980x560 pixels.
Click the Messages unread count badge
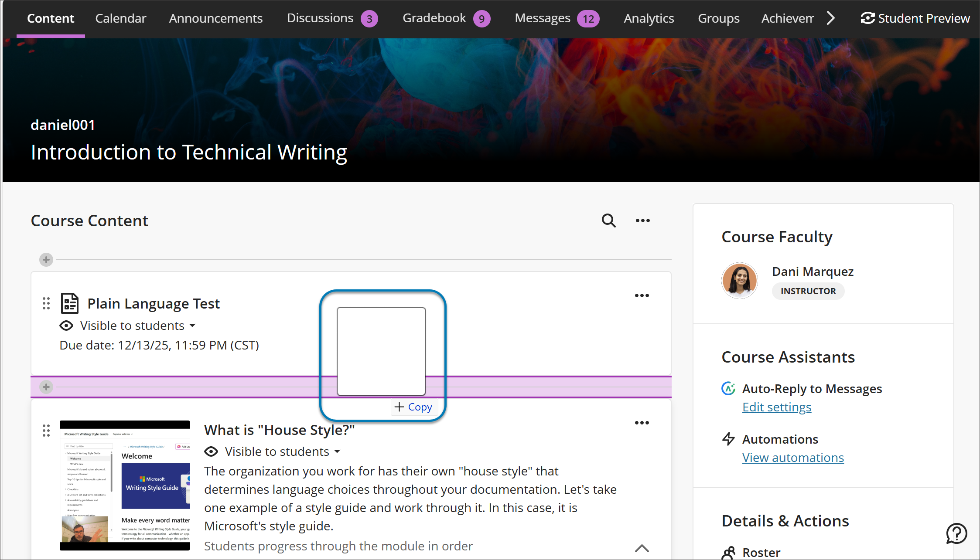[x=588, y=18]
